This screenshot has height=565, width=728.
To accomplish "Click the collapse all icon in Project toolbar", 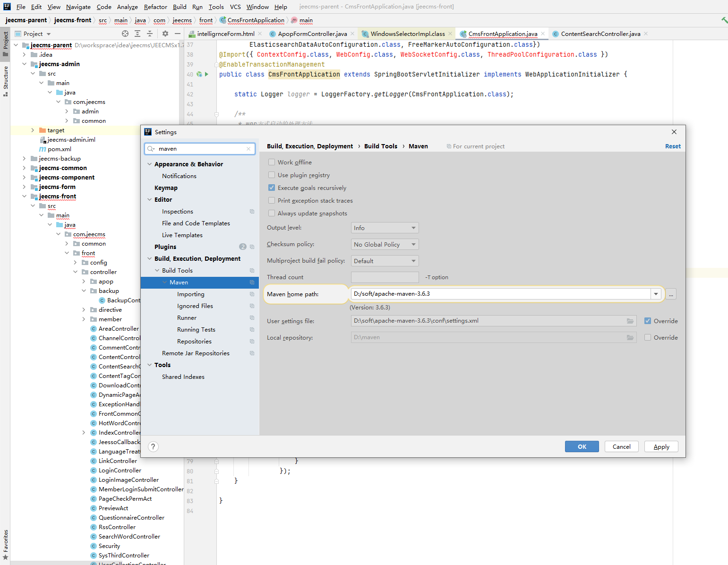I will (x=150, y=34).
